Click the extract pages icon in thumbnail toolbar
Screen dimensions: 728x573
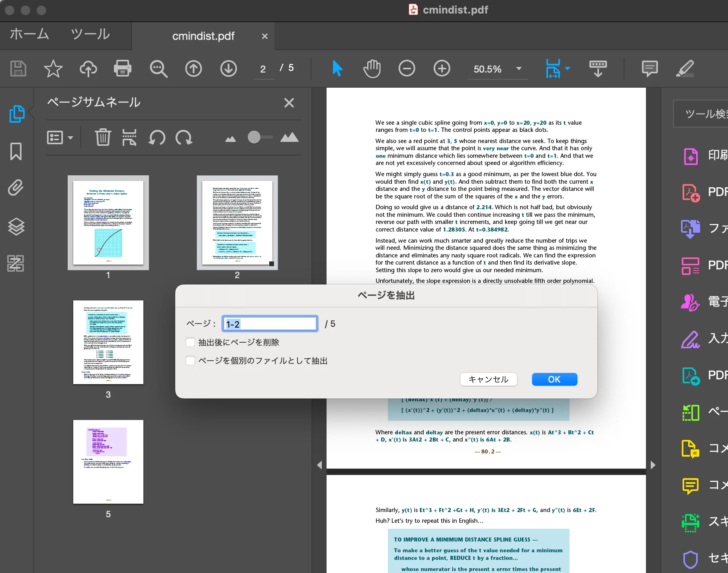(x=129, y=137)
